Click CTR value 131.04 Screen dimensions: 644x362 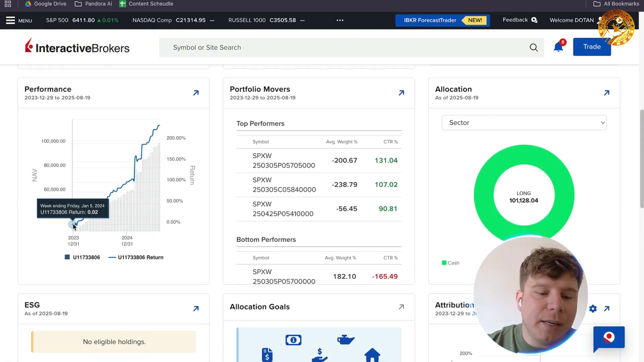(386, 161)
